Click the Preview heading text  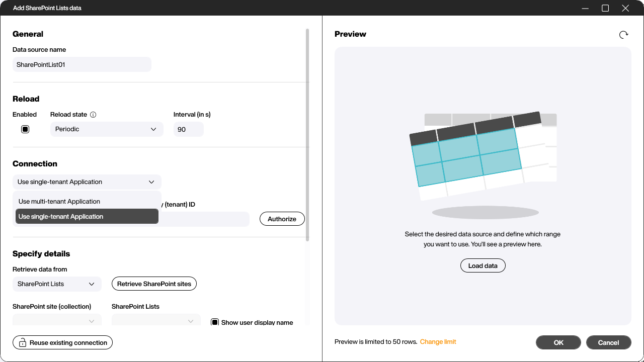point(350,34)
